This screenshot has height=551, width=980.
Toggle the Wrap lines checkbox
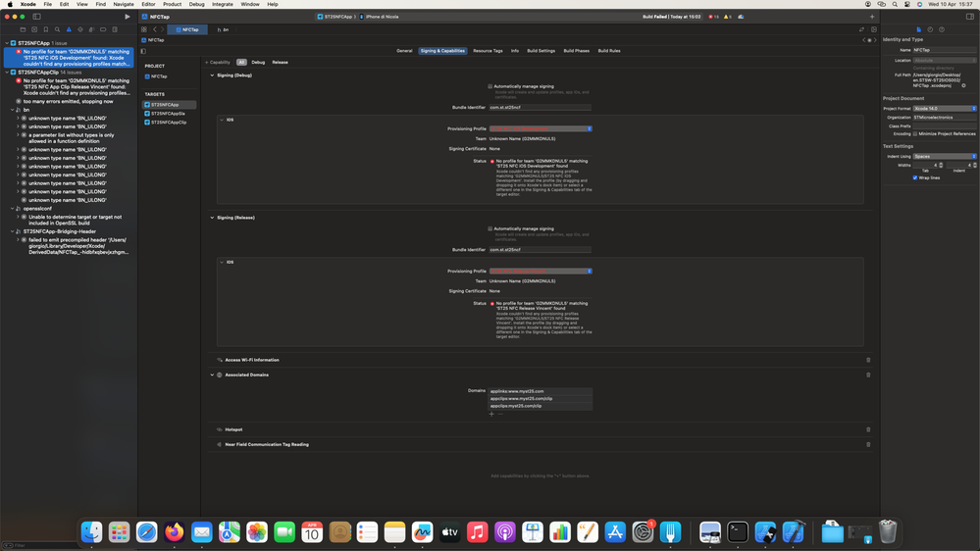tap(915, 177)
